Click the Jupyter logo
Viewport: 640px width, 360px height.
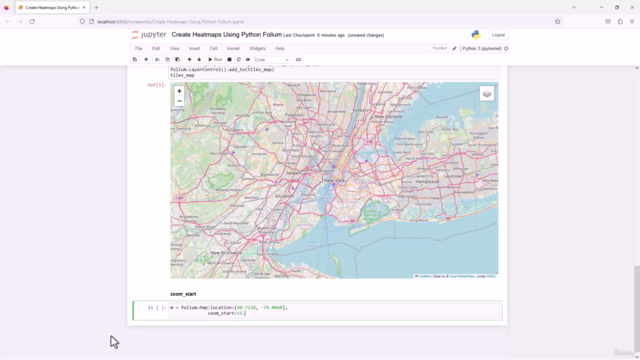pyautogui.click(x=149, y=35)
